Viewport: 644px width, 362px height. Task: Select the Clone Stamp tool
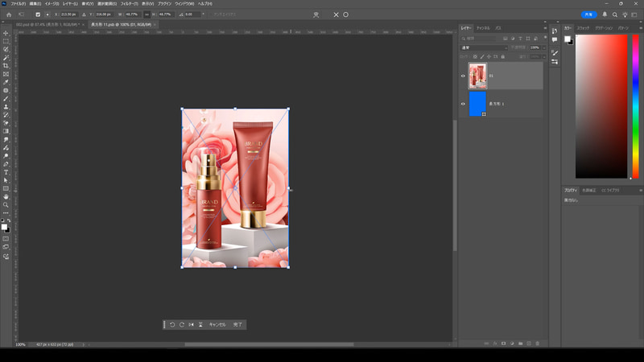(6, 107)
